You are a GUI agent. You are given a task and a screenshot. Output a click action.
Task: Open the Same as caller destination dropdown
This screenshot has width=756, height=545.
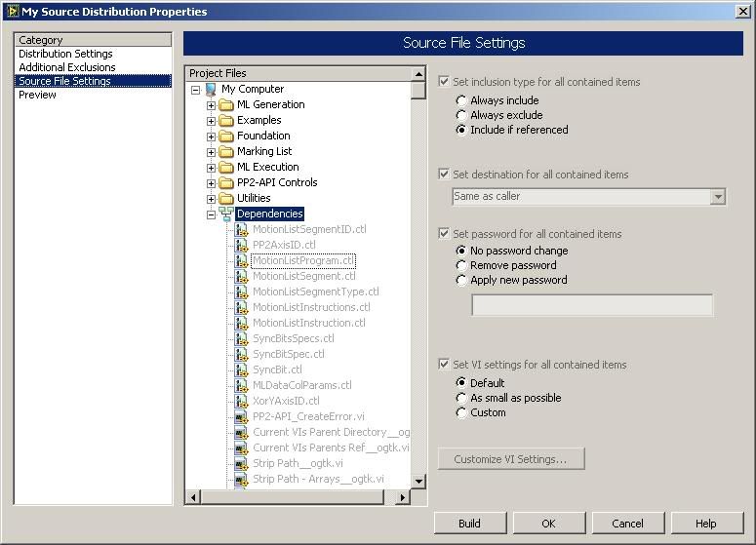point(718,197)
